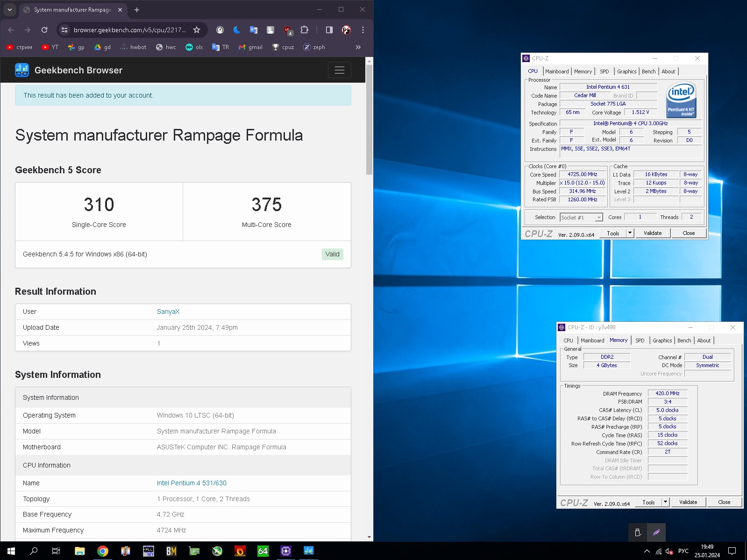The image size is (747, 560).
Task: Open the gmail bookmark
Action: coord(250,47)
